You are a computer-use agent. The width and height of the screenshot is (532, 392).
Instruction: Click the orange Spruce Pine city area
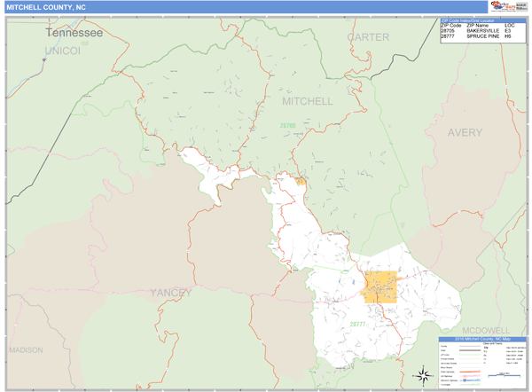[x=380, y=288]
